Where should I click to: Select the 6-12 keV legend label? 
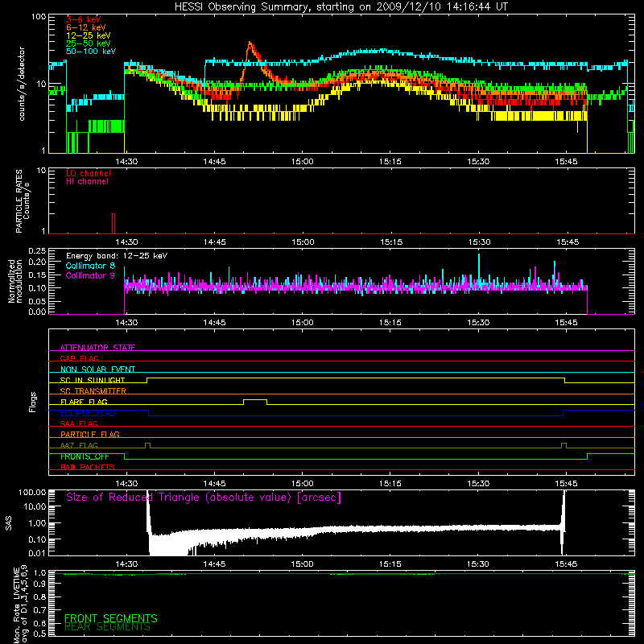86,27
